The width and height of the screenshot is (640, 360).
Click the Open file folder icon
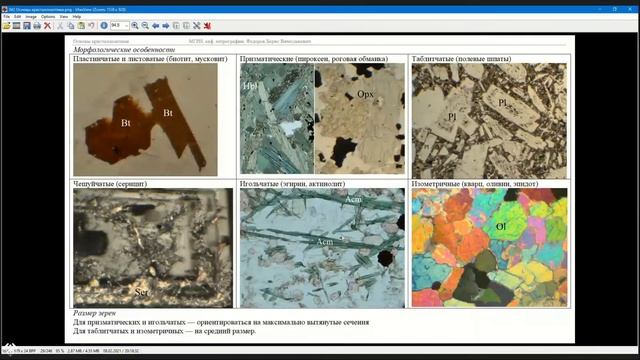pos(7,26)
